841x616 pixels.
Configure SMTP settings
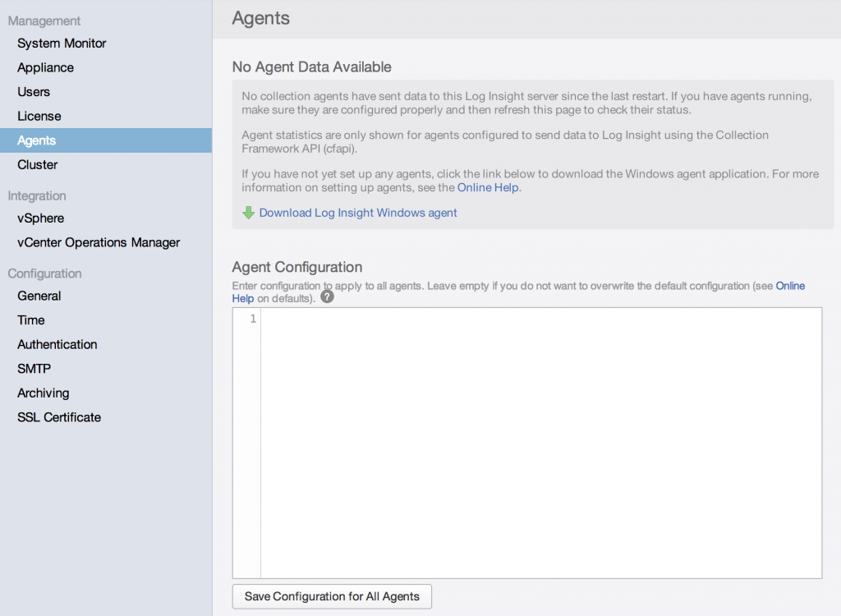click(34, 368)
